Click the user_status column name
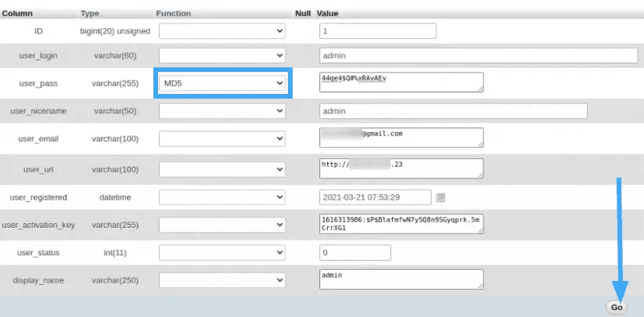Viewport: 644px width, 317px height. (x=38, y=253)
